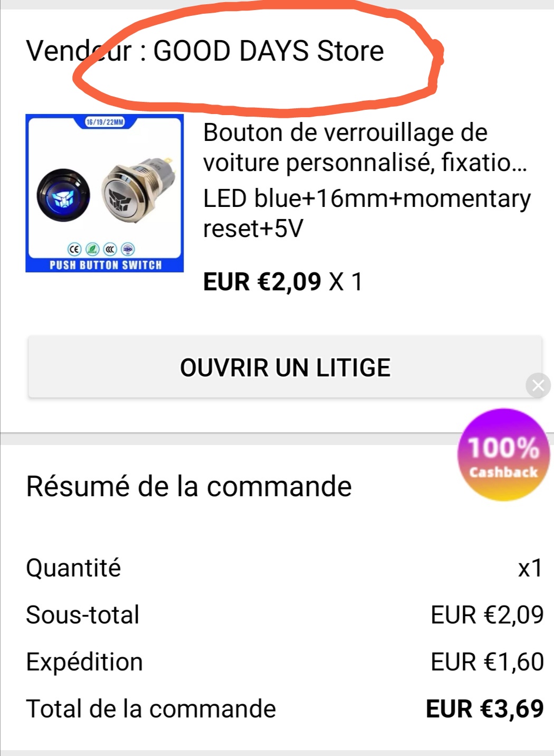
Task: Tap the PUSH BUTTON SWITCH banner text
Action: (106, 265)
